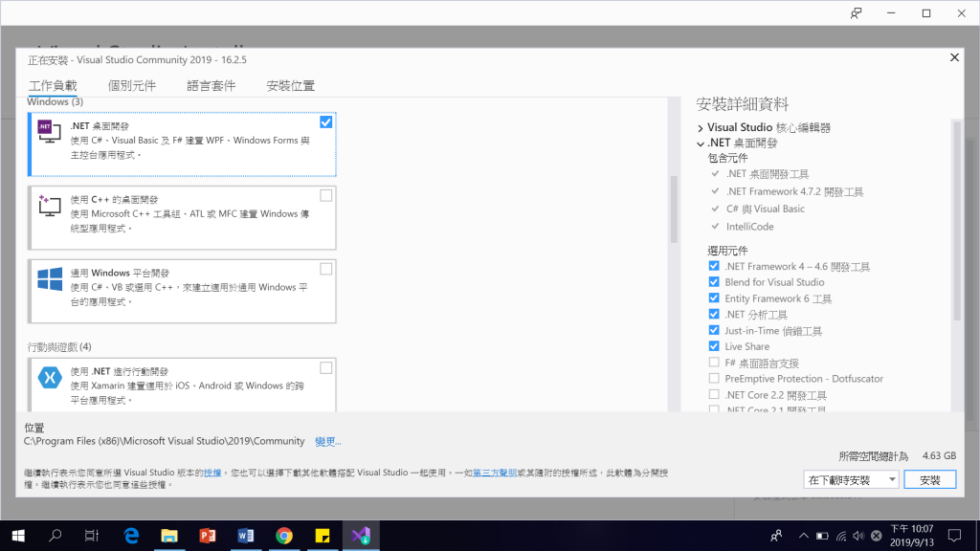Uncheck Just-in-Time 偵錯工具
Viewport: 980px width, 551px height.
tap(714, 330)
